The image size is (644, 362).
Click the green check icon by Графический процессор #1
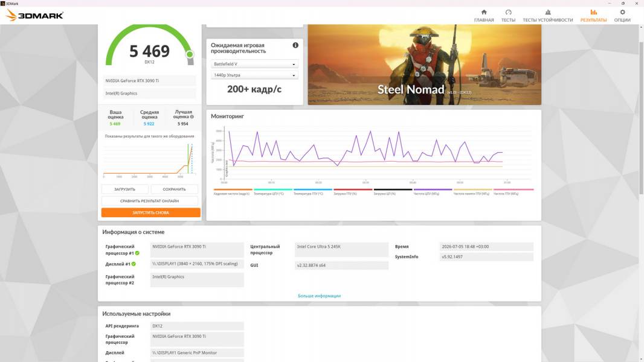pos(137,253)
